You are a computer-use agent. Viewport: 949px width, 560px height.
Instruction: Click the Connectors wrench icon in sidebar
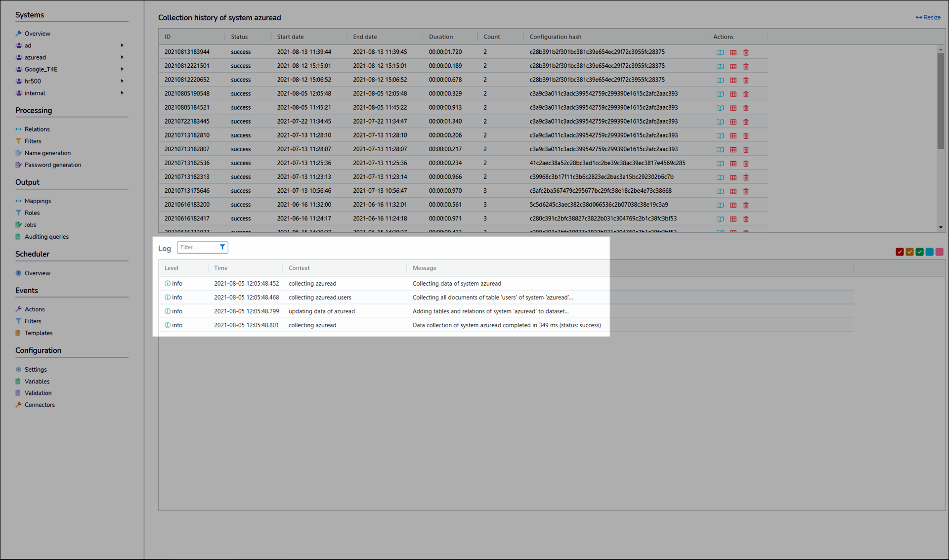[18, 405]
